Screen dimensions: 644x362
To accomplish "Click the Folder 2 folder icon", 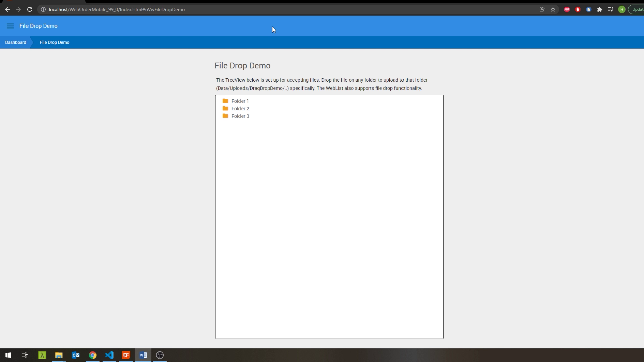I will coord(225,108).
